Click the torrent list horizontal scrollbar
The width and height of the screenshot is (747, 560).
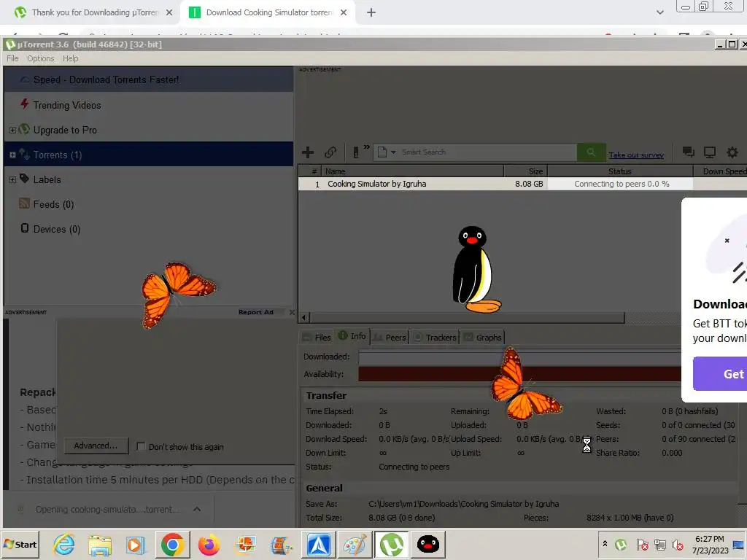pyautogui.click(x=467, y=318)
